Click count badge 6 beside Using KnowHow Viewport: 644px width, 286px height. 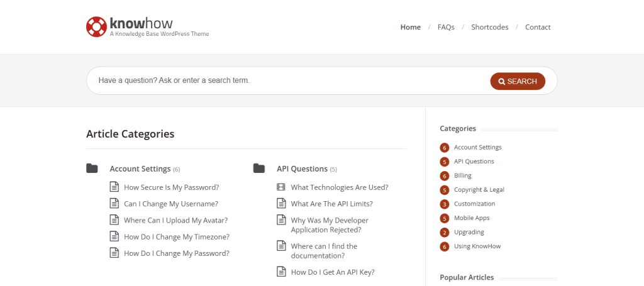point(445,246)
